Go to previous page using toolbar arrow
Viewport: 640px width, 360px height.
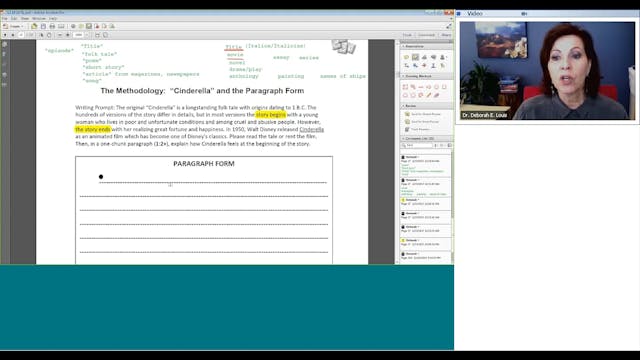point(5,35)
